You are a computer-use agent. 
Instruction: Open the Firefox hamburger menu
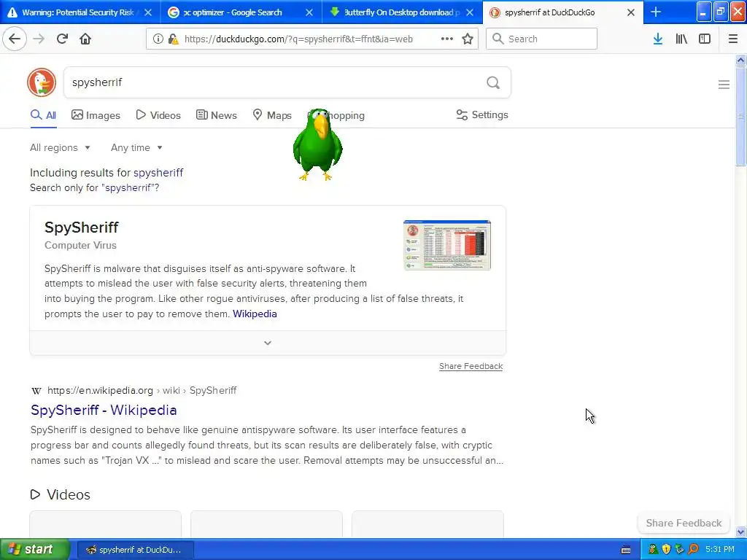tap(733, 39)
